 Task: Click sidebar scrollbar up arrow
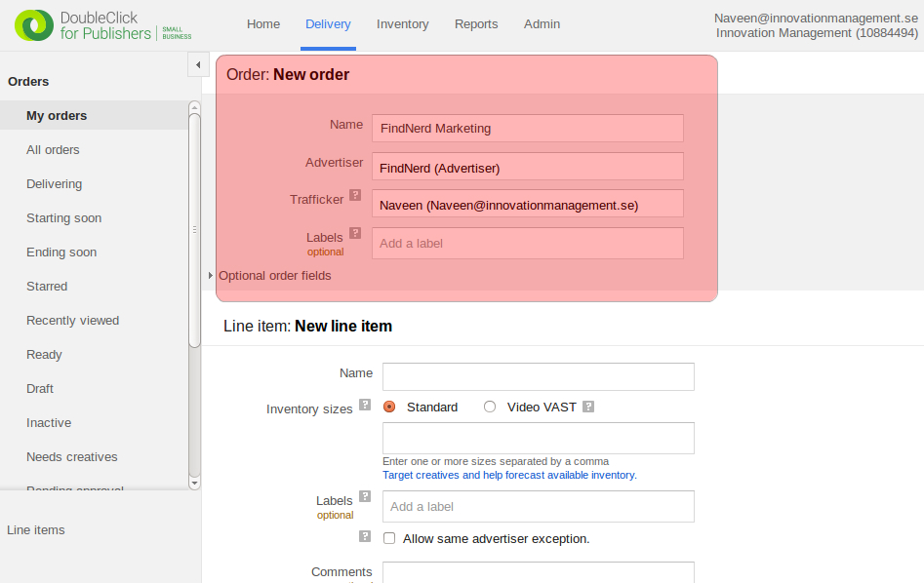194,107
